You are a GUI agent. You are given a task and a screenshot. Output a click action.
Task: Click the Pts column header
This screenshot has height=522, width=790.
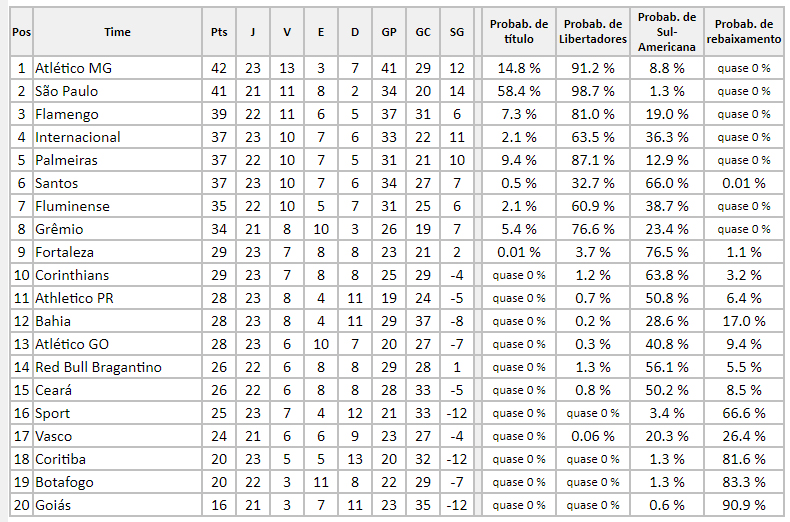219,32
